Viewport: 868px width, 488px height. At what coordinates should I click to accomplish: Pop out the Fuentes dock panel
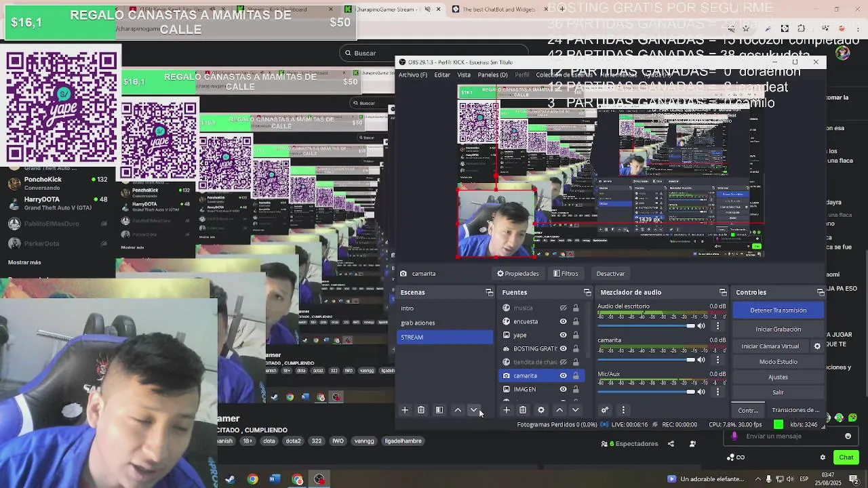pyautogui.click(x=588, y=292)
